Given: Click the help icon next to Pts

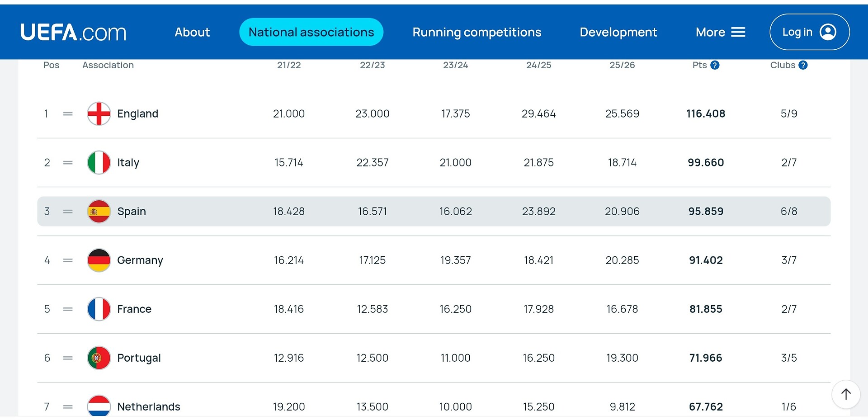Looking at the screenshot, I should pyautogui.click(x=715, y=65).
